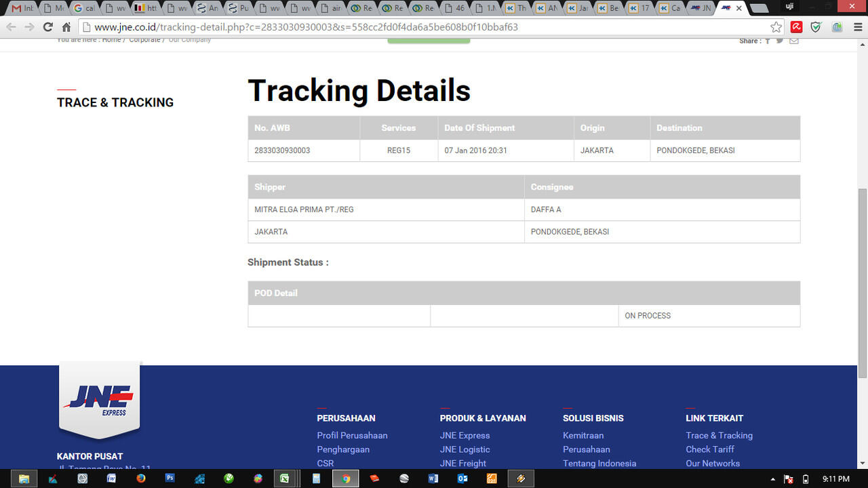Screen dimensions: 868x488
Task: Click the Home breadcrumb link
Action: (x=111, y=40)
